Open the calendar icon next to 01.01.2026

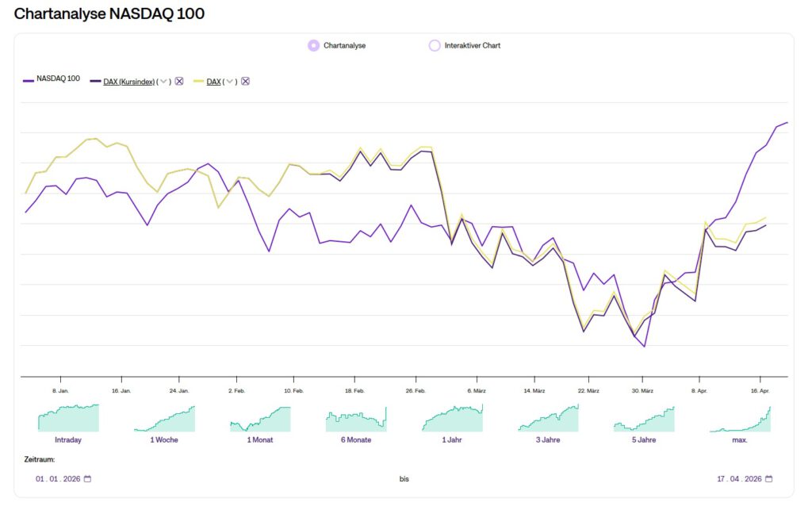click(x=87, y=478)
